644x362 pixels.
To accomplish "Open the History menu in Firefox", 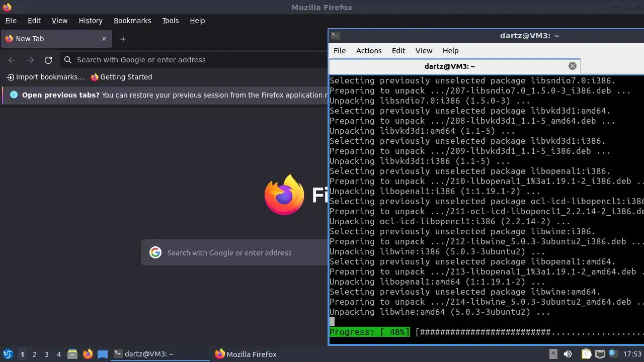I will 91,21.
